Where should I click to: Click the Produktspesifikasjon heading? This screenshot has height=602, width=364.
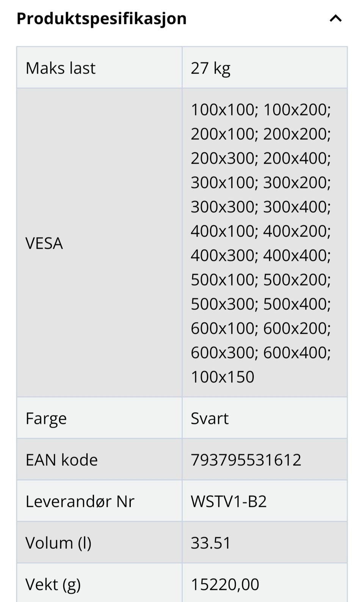coord(102,18)
